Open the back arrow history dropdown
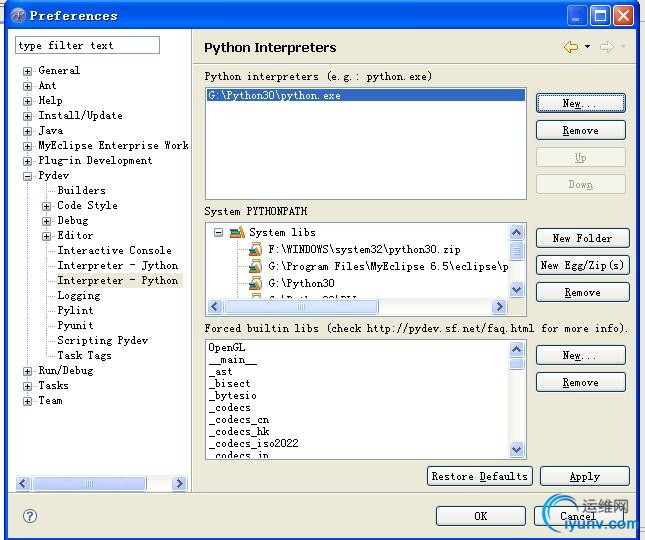Viewport: 645px width, 540px height. 587,47
